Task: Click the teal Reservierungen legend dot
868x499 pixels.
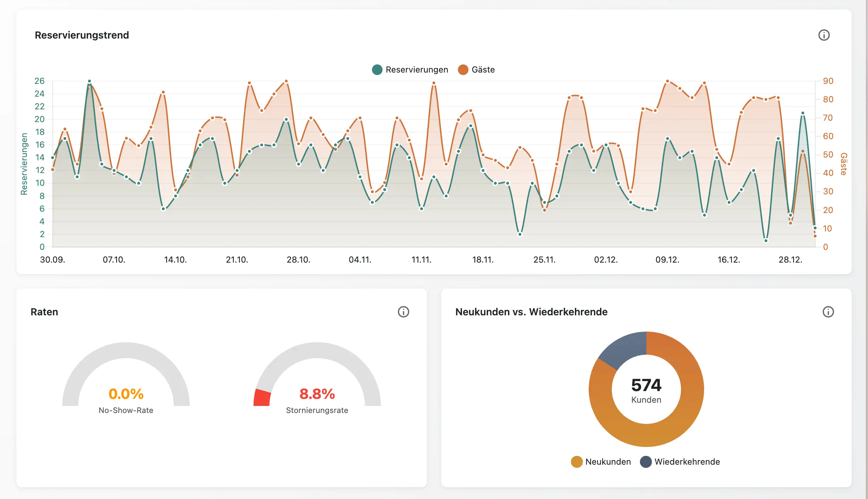Action: [x=377, y=70]
